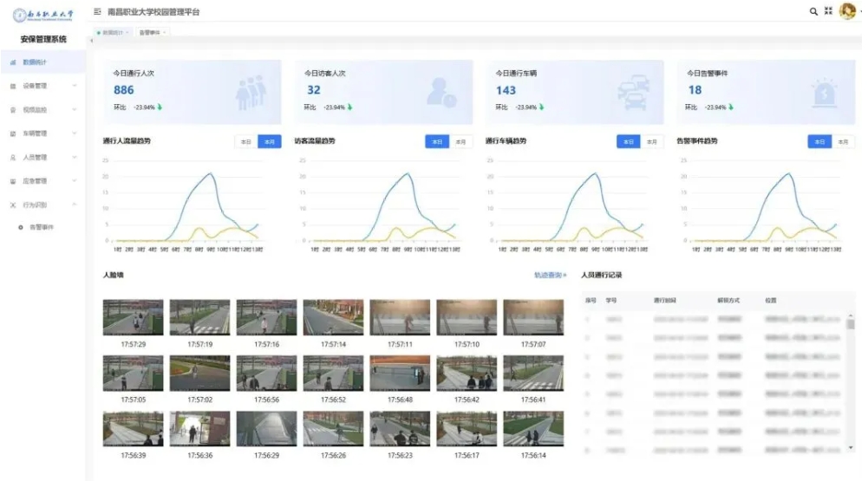Switch 访客流量趋势 chart to 本月
Image resolution: width=868 pixels, height=481 pixels.
click(x=460, y=141)
